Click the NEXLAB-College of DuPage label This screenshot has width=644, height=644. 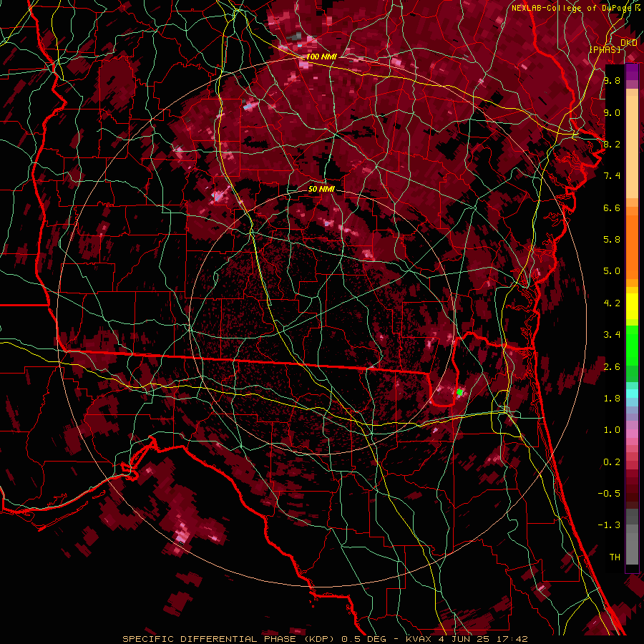click(572, 8)
